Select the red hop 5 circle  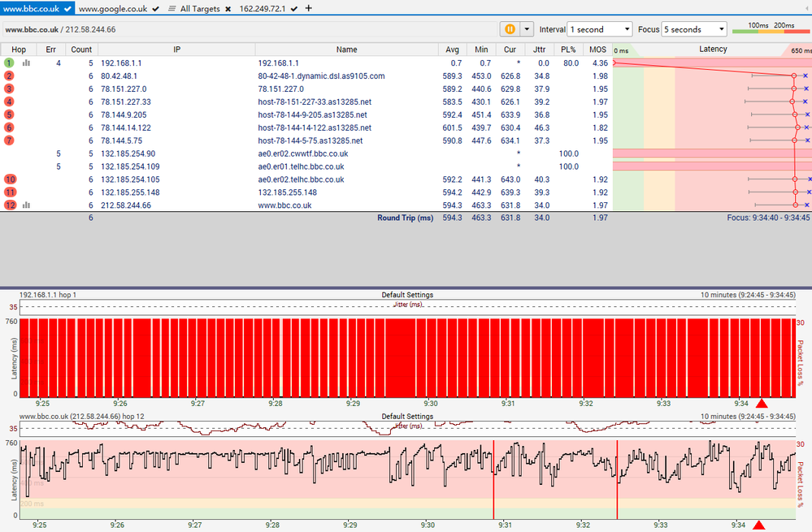[9, 115]
